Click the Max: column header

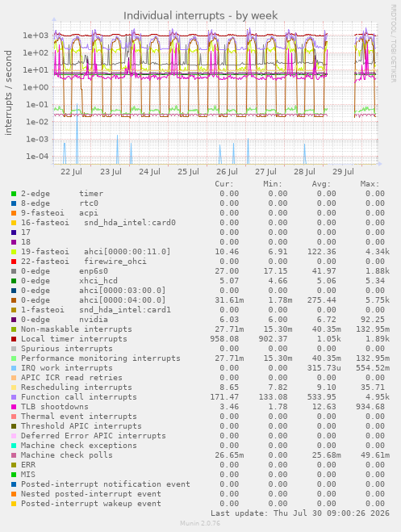pyautogui.click(x=370, y=184)
